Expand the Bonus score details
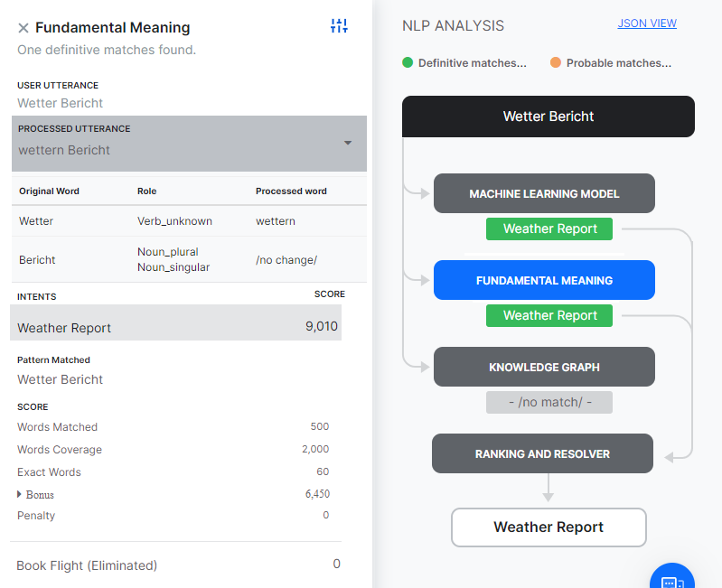 (x=20, y=494)
